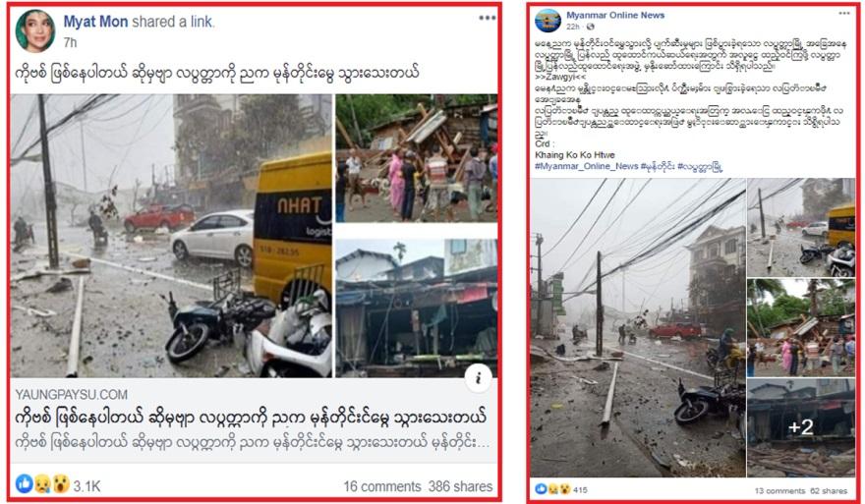The image size is (865, 504).
Task: Click the info icon on link preview
Action: point(478,378)
